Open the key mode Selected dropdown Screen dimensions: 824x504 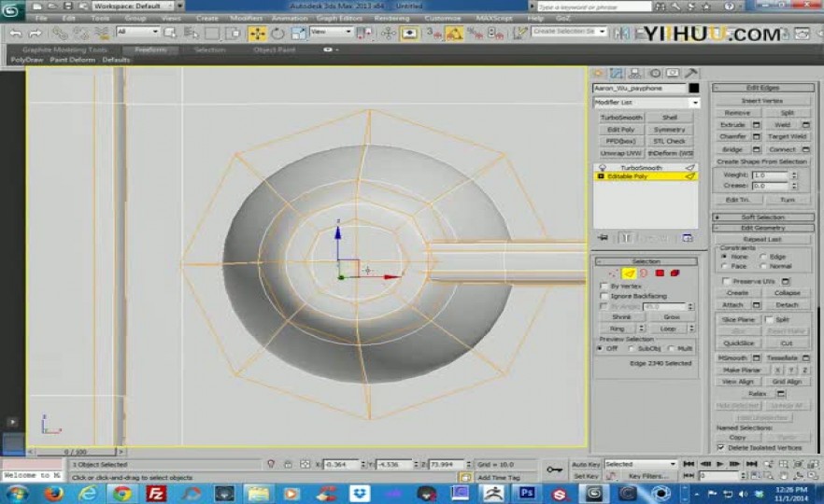pos(641,464)
